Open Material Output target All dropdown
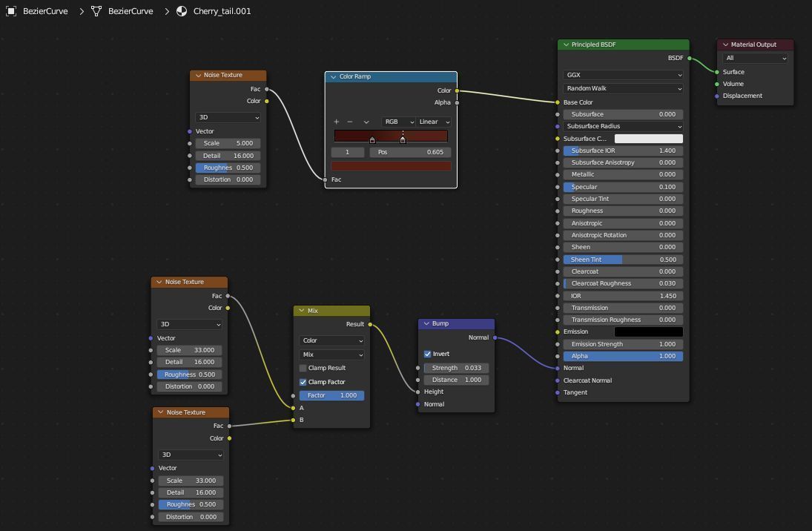 (754, 58)
